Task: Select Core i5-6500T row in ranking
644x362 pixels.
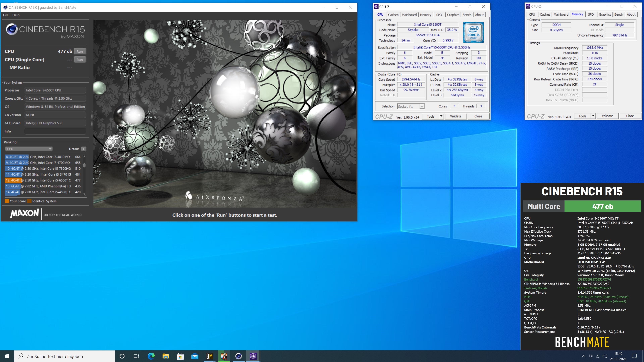Action: (x=43, y=180)
